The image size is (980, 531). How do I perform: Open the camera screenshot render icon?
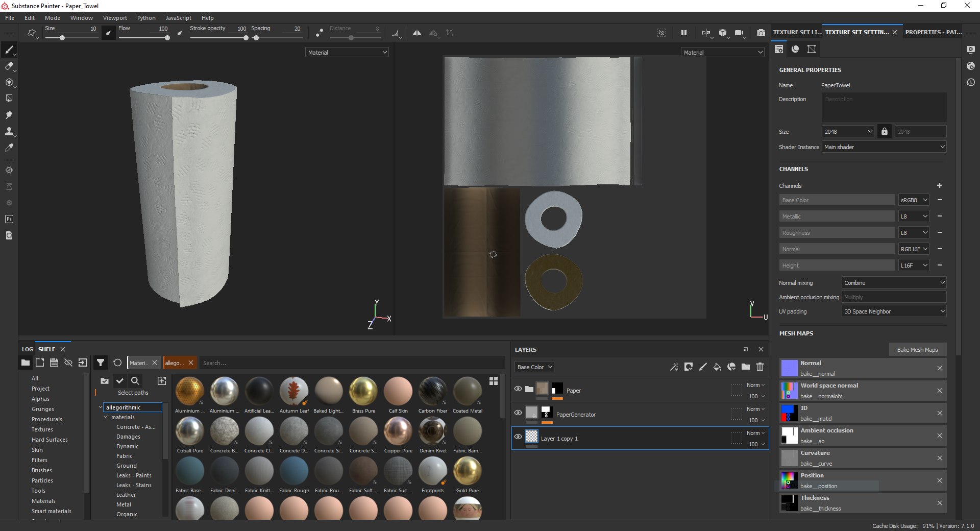click(761, 33)
